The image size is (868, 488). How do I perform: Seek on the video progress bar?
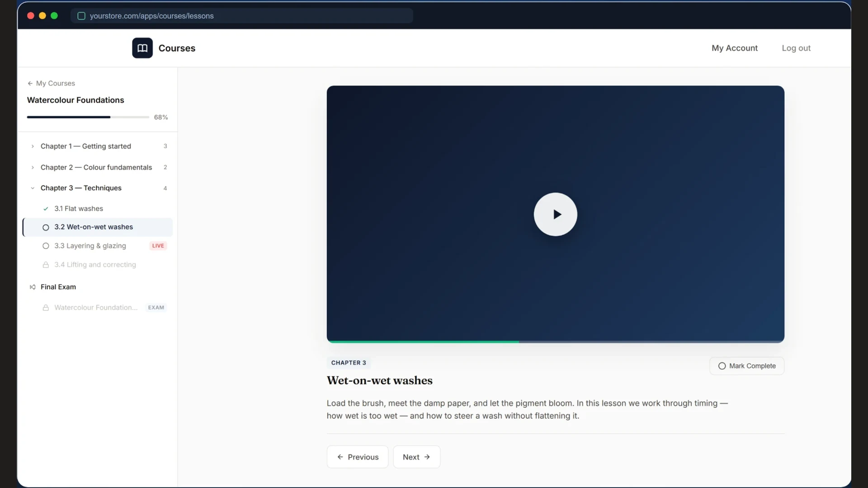point(555,342)
